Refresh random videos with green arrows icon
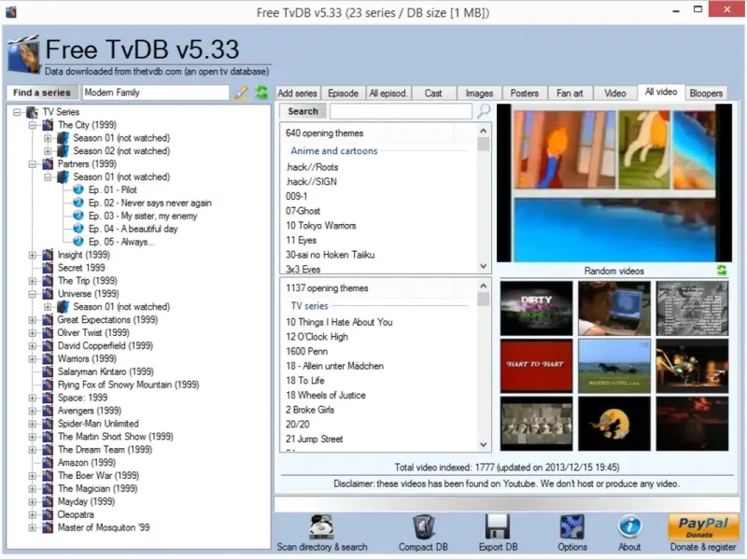The image size is (747, 560). [721, 271]
